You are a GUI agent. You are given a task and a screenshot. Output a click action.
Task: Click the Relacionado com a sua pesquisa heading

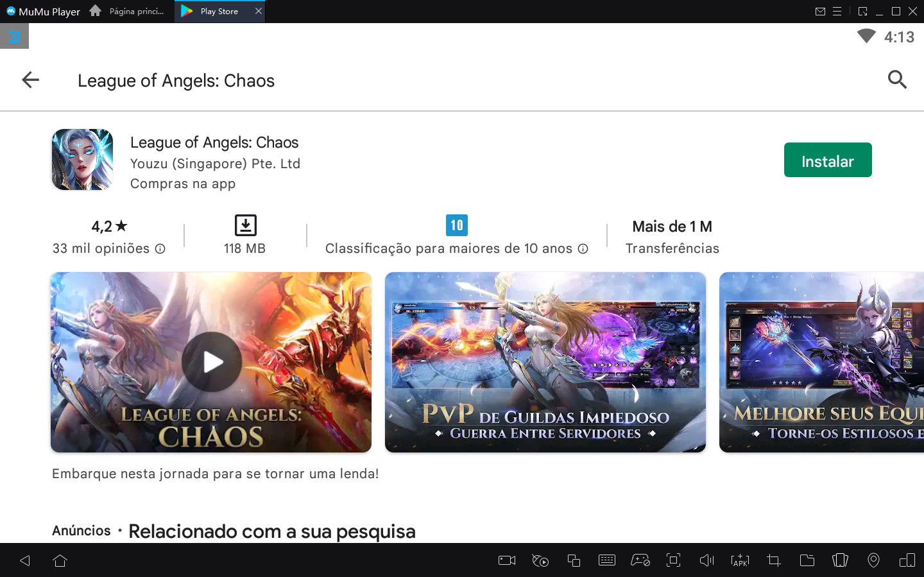coord(272,531)
